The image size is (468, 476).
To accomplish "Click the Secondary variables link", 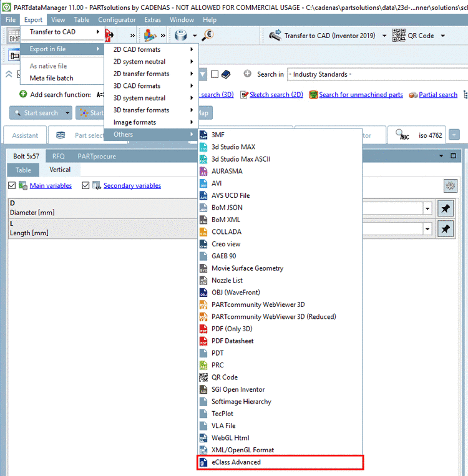I will click(132, 185).
